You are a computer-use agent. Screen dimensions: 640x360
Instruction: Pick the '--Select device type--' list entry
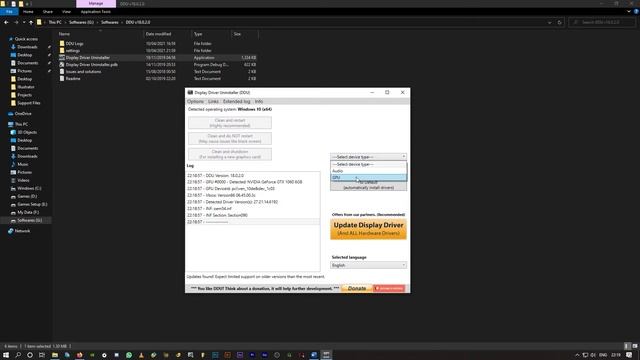click(369, 164)
